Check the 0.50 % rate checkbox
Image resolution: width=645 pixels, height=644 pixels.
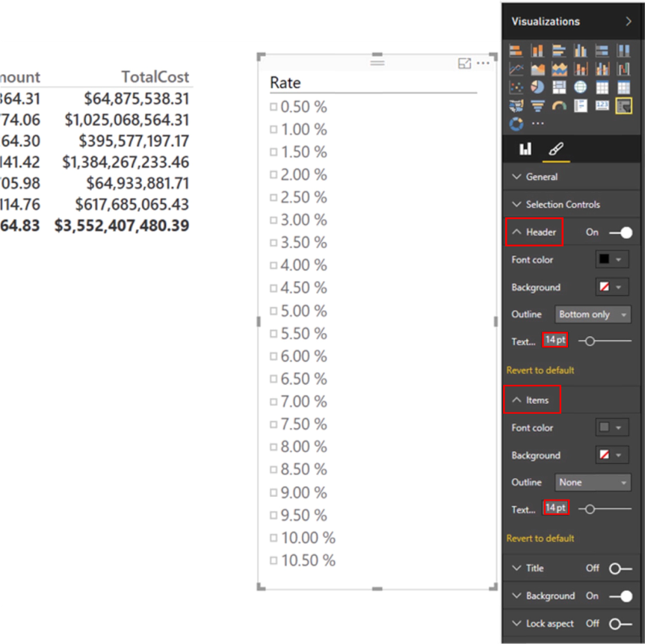coord(274,107)
